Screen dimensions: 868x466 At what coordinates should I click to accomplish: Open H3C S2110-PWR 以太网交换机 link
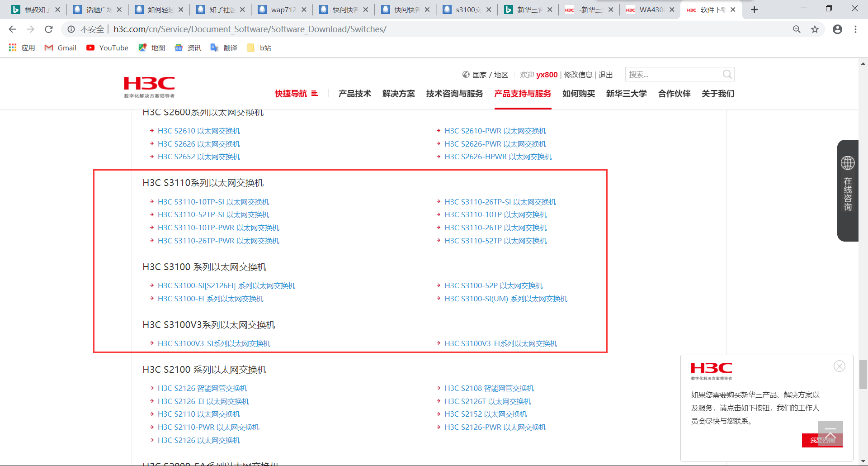(x=208, y=427)
